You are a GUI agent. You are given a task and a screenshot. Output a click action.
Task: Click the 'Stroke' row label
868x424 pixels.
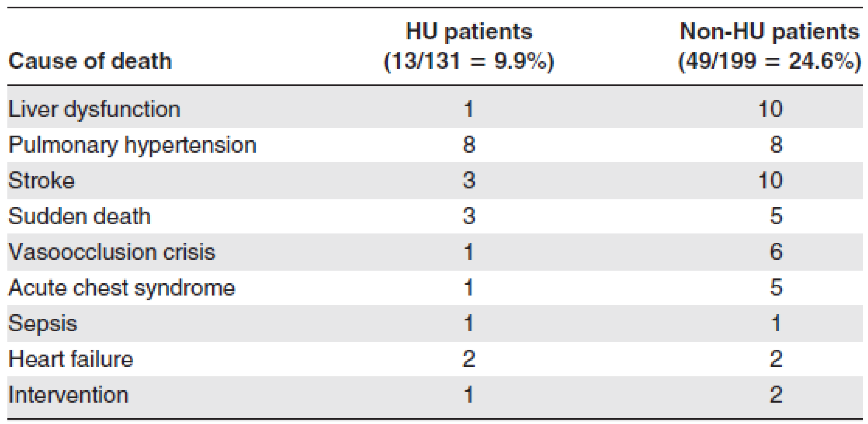point(41,180)
